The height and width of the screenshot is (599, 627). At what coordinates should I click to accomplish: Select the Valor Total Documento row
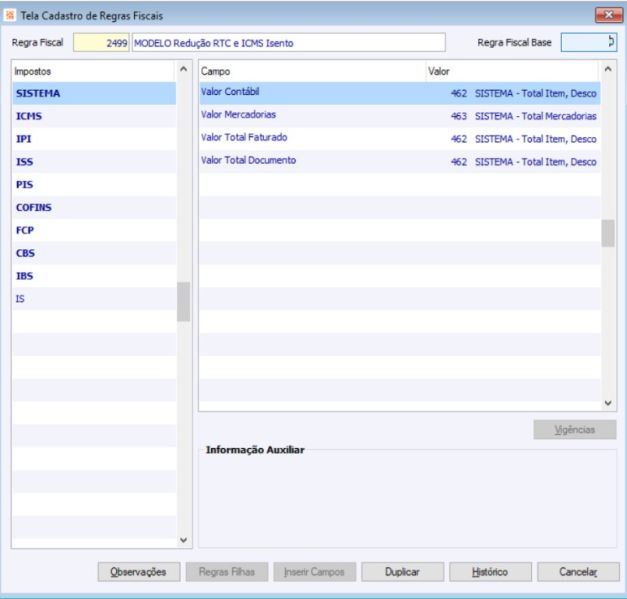pyautogui.click(x=400, y=162)
